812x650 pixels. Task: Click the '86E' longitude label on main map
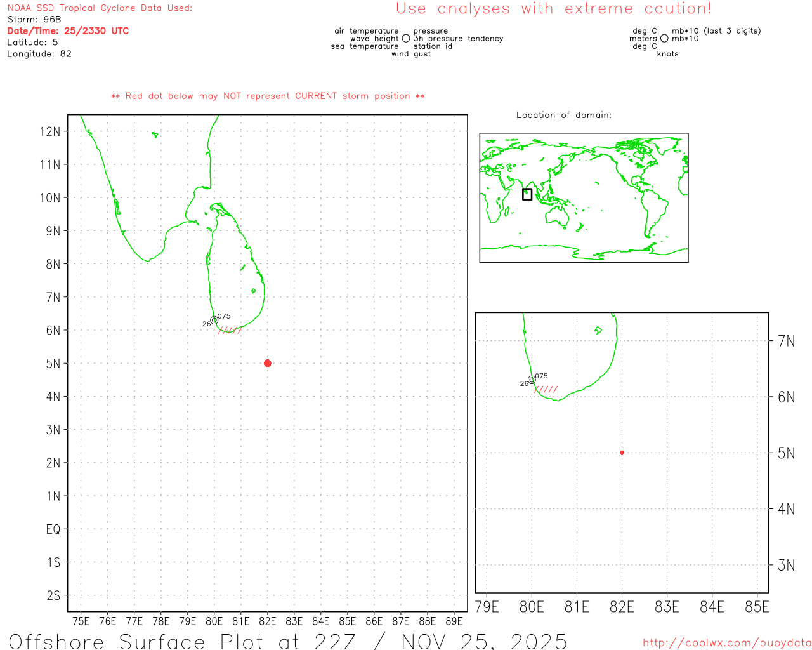374,621
